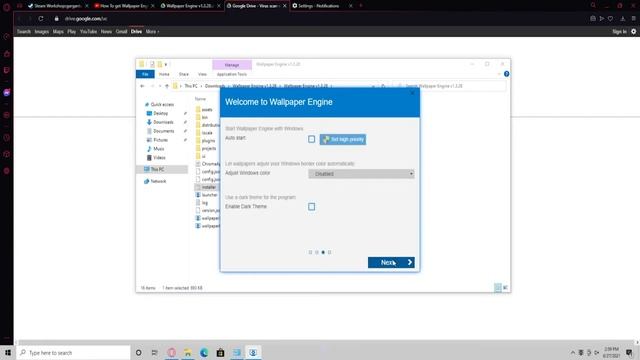Show hidden system tray icons
This screenshot has width=640, height=360.
click(x=573, y=352)
